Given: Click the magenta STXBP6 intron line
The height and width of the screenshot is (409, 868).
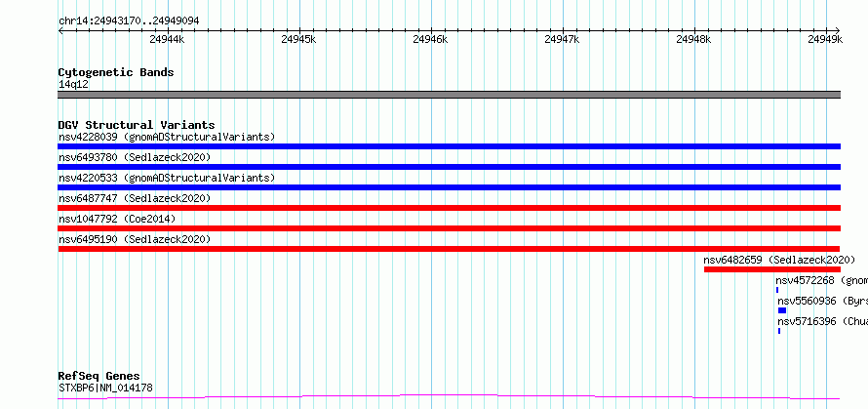Looking at the screenshot, I should 449,397.
